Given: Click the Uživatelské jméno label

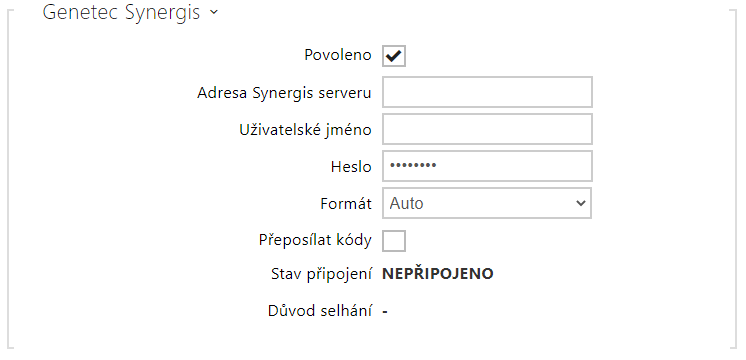Looking at the screenshot, I should pyautogui.click(x=305, y=129).
